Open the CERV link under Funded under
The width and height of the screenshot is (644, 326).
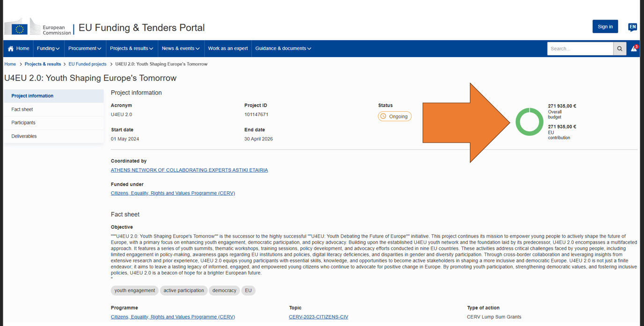173,193
